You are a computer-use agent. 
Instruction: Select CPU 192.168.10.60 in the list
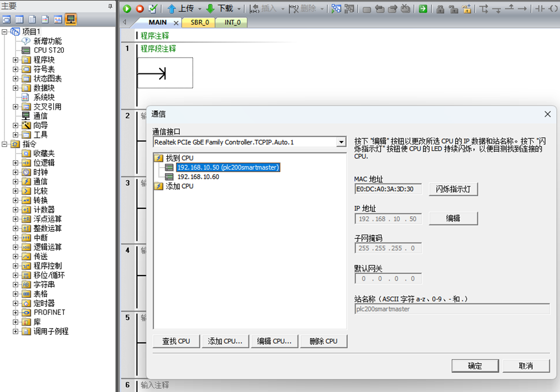pos(198,177)
